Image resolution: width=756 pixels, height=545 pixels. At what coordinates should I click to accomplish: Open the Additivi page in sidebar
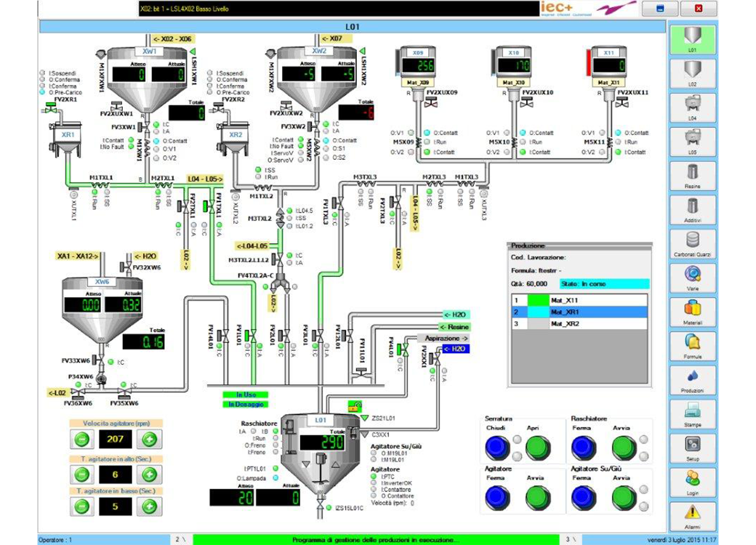[692, 209]
